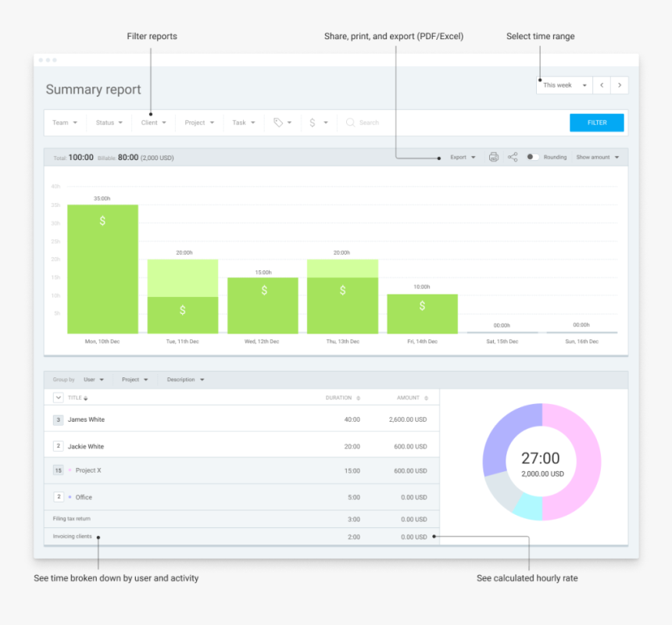Click the share report icon
Viewport: 672px width, 625px height.
(513, 157)
